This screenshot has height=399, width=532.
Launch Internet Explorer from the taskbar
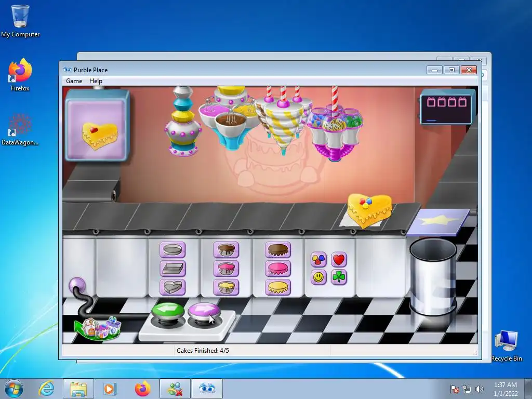pyautogui.click(x=46, y=389)
